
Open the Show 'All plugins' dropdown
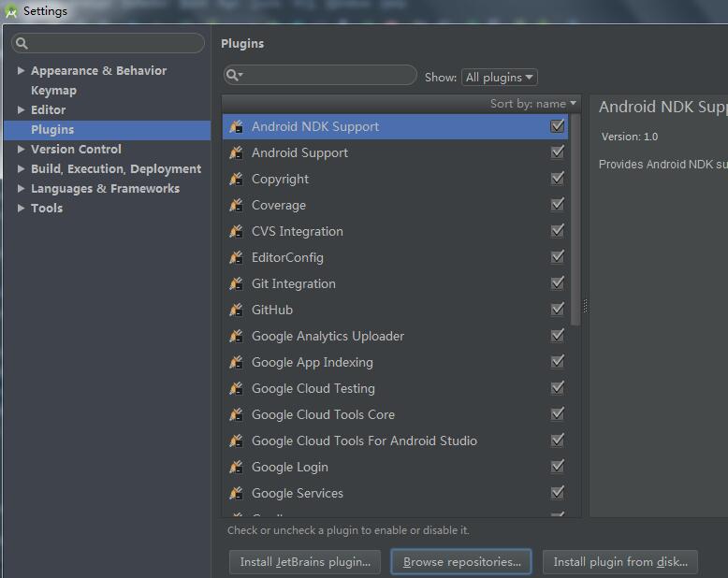500,78
